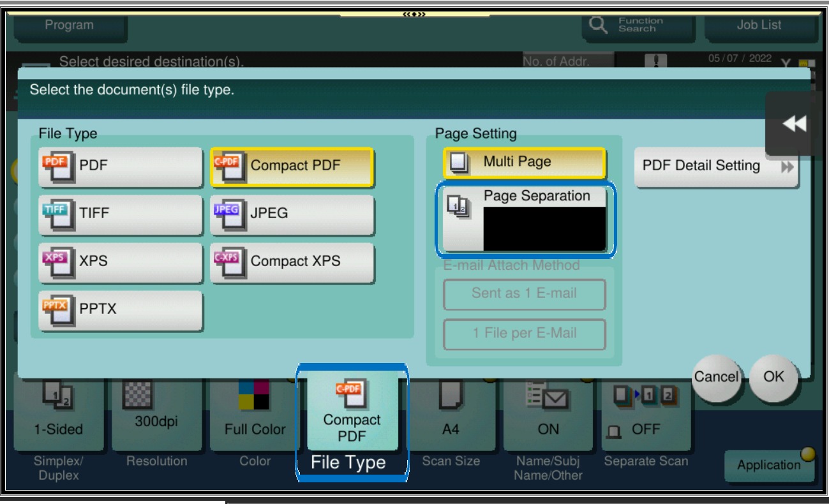Pick the PPTX file type
Image resolution: width=829 pixels, height=504 pixels.
coord(120,309)
